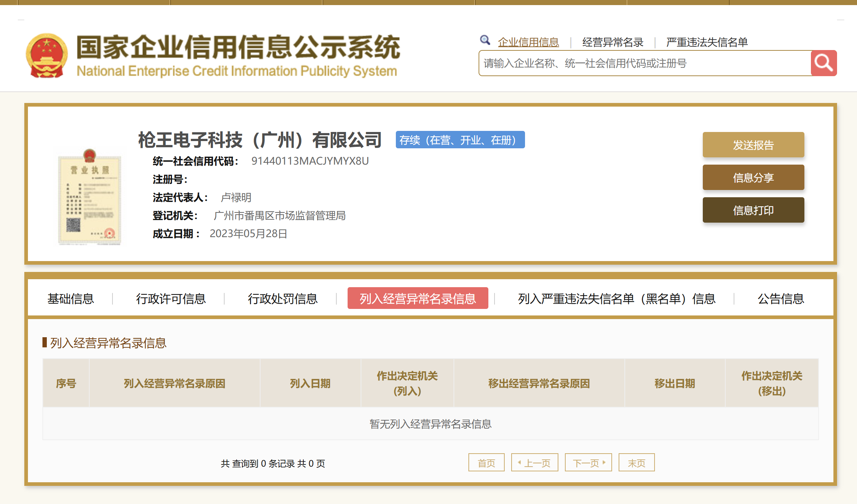Select the 列入经营异常名录信息 tab
This screenshot has height=504, width=857.
pyautogui.click(x=418, y=299)
